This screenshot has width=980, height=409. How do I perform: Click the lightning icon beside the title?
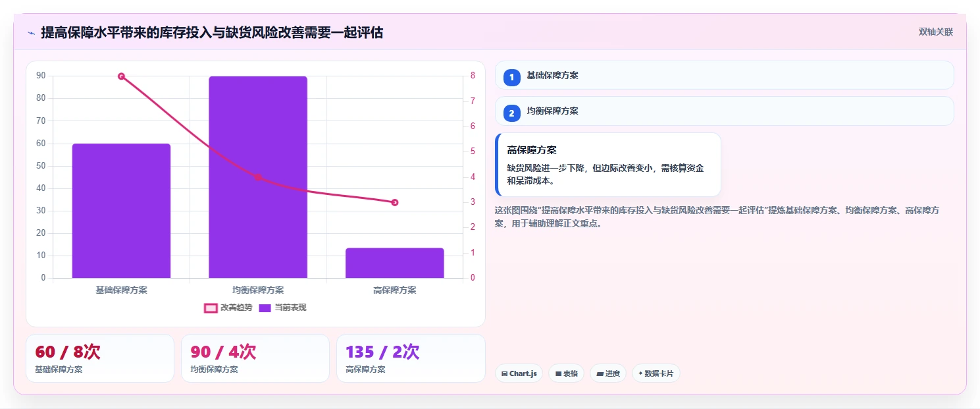coord(31,33)
